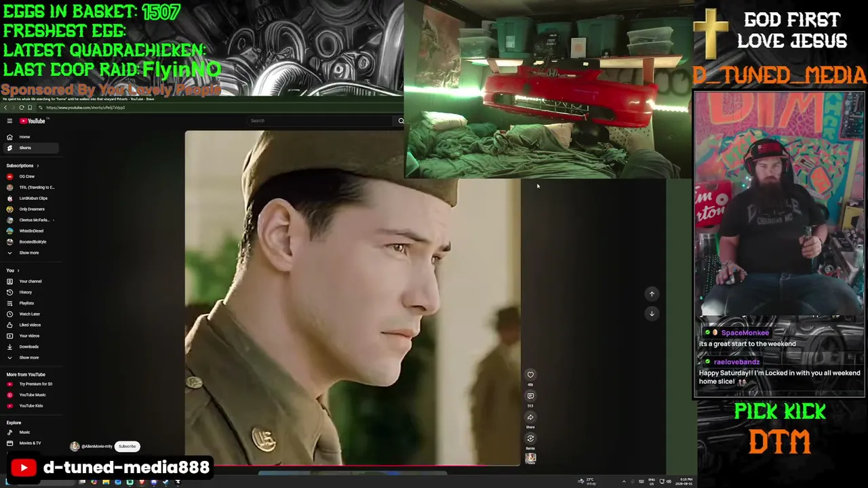Click the YouTube logo

point(32,121)
